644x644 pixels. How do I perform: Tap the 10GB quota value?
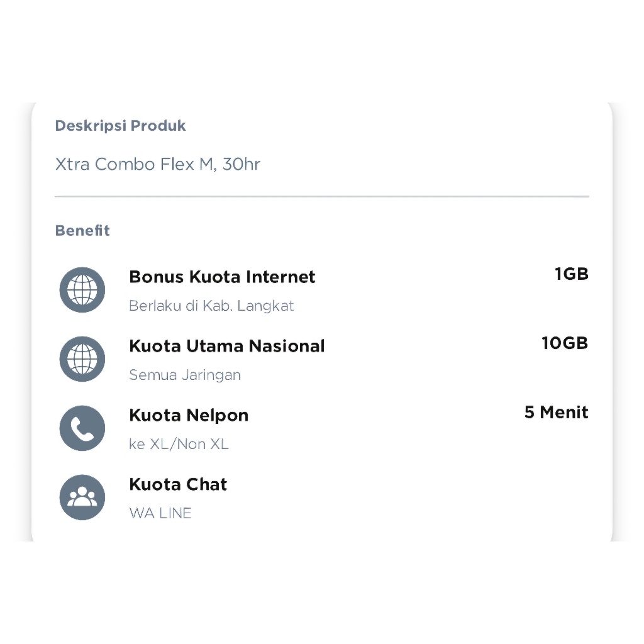tap(565, 343)
